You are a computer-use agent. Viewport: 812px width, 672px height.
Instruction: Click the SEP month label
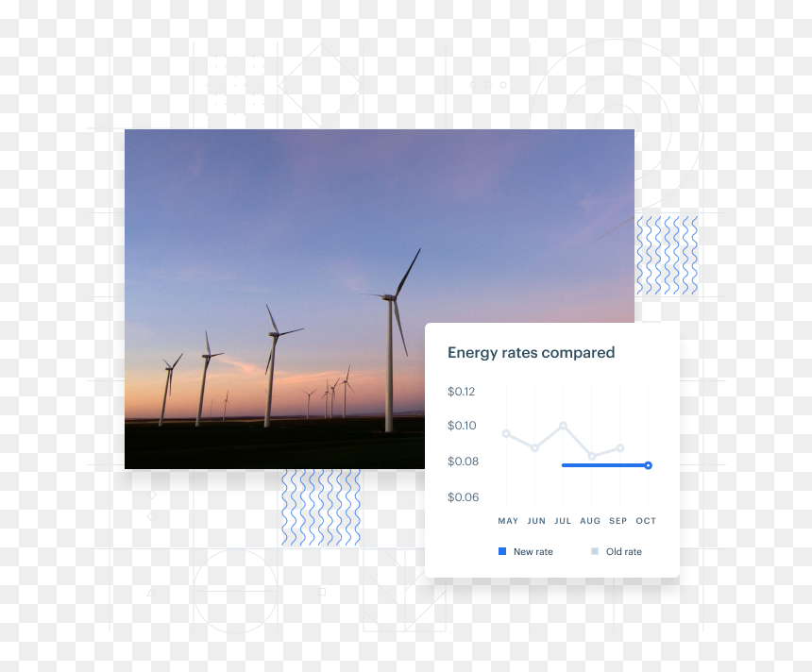(x=618, y=521)
